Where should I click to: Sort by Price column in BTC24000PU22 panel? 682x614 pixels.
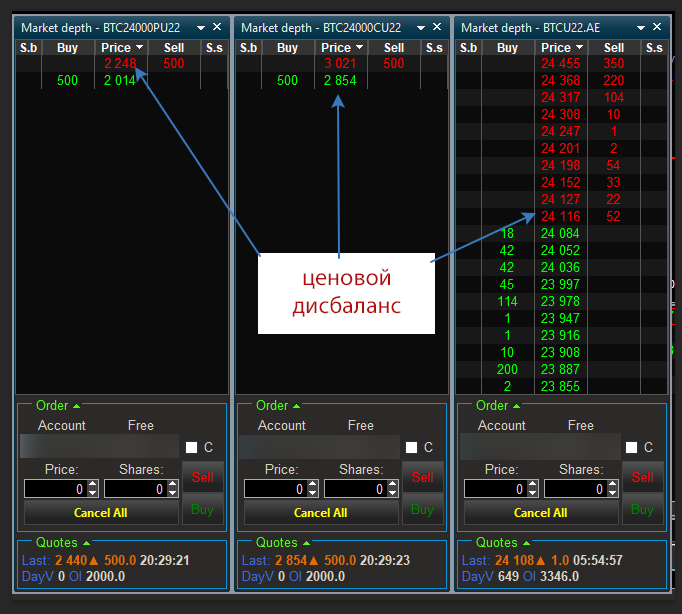click(x=121, y=47)
